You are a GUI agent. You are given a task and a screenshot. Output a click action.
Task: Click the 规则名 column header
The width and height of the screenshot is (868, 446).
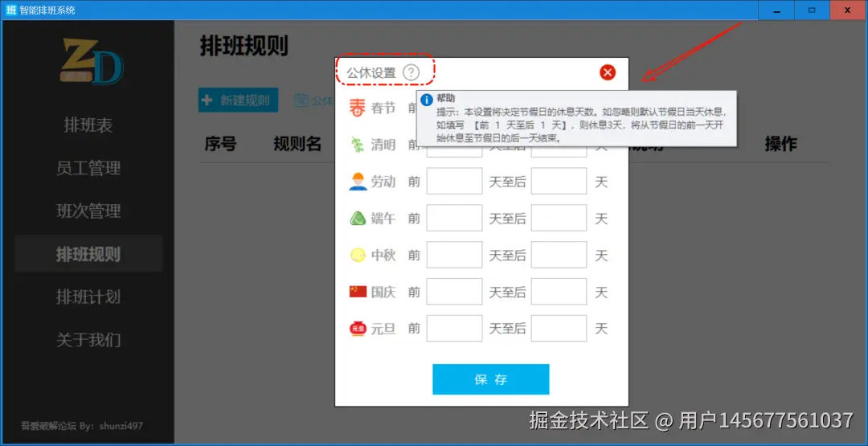tap(297, 144)
